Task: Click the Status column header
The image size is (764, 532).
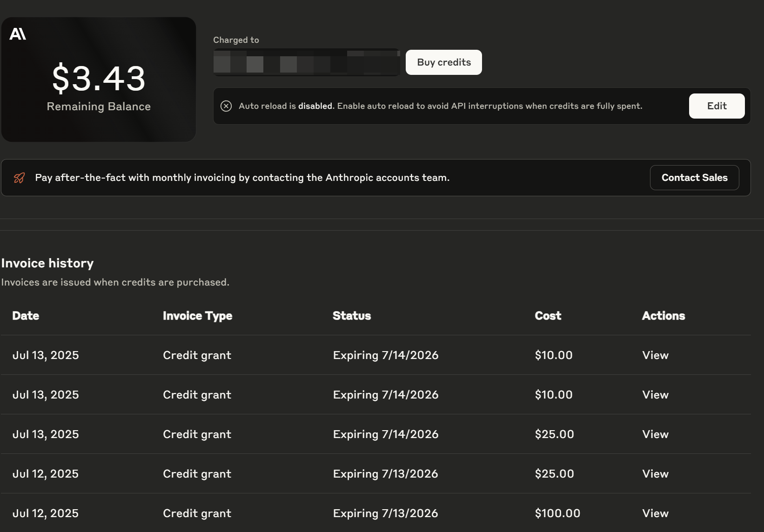Action: pos(352,316)
